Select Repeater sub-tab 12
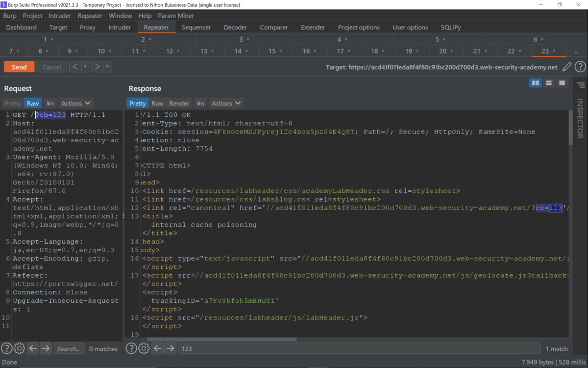The height and width of the screenshot is (368, 588). tap(172, 51)
